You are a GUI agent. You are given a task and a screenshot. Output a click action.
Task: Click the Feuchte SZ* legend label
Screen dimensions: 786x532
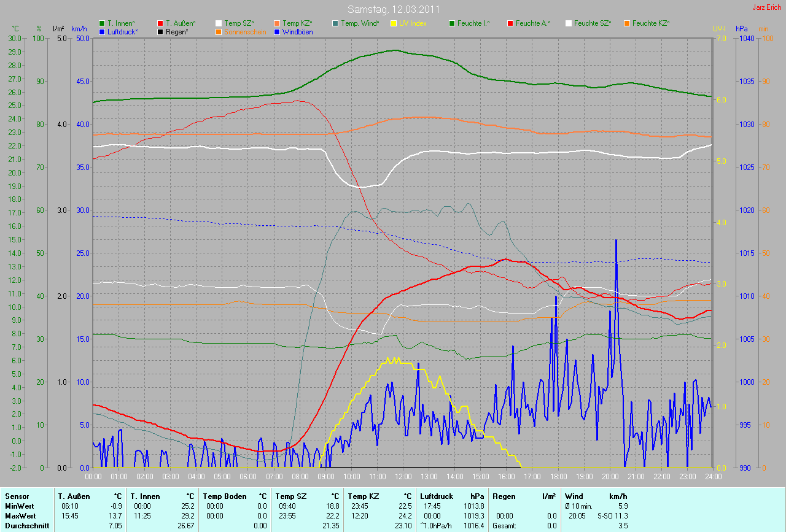pos(593,23)
